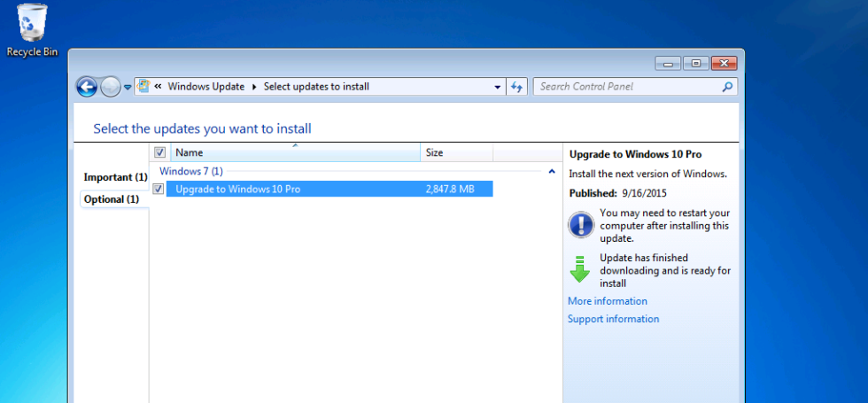
Task: Switch to the Important (1) tab
Action: [x=115, y=177]
